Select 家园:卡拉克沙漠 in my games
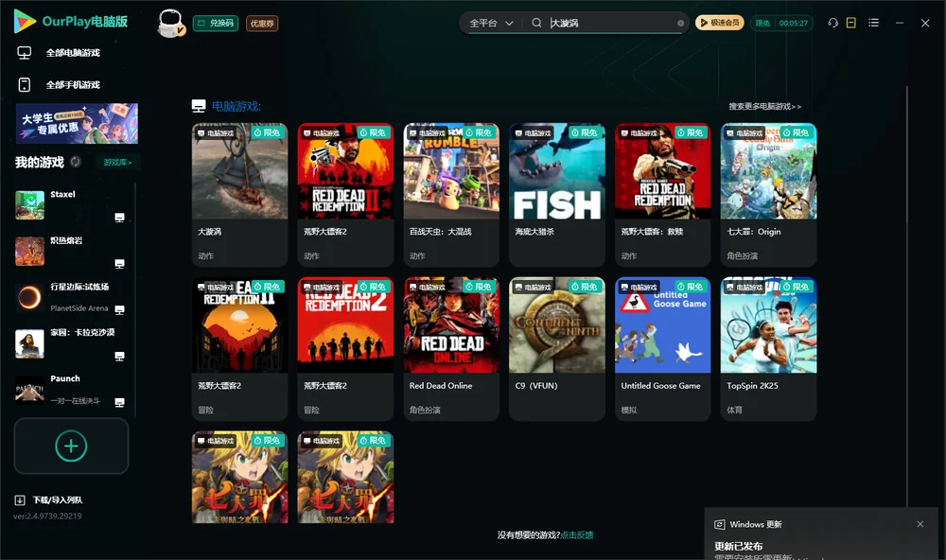 point(73,344)
